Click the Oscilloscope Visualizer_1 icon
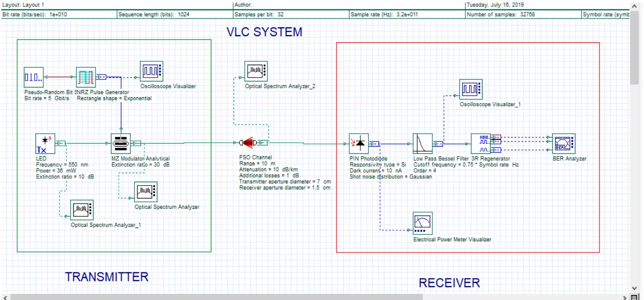This screenshot has width=644, height=300. coord(470,90)
